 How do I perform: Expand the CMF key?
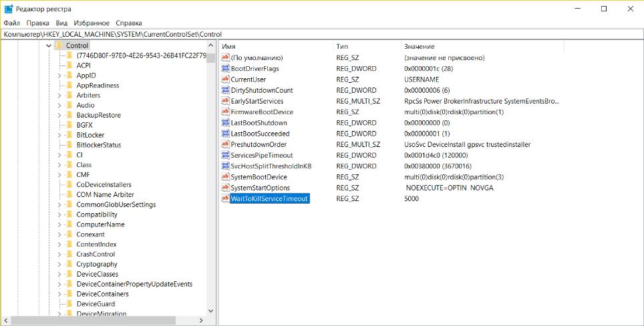click(59, 175)
